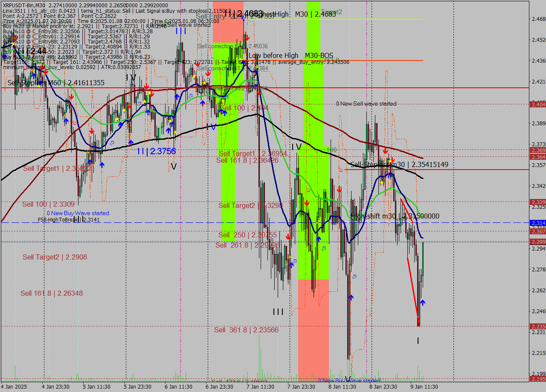
Task: Click the 2.389 price scale value
Action: (x=538, y=123)
